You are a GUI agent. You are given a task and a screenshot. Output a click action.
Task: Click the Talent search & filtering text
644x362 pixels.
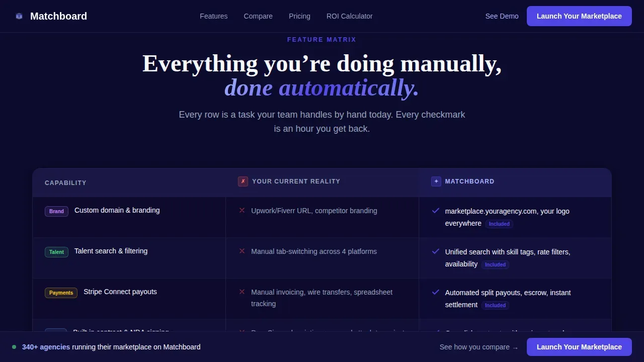point(111,251)
